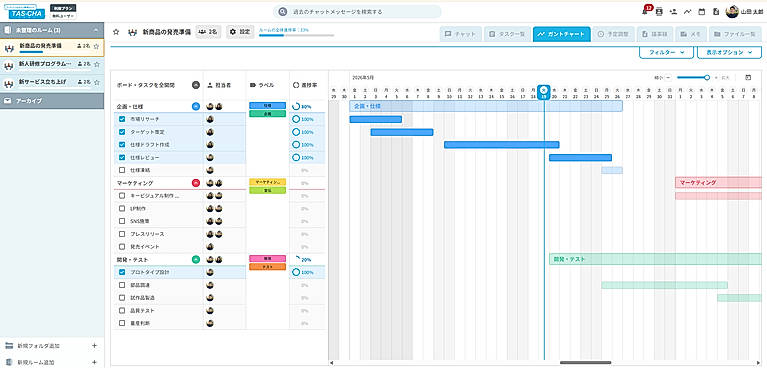Screen dimensions: 767x368
Task: Collapse the 未整理のルーム sidebar section
Action: 52,30
